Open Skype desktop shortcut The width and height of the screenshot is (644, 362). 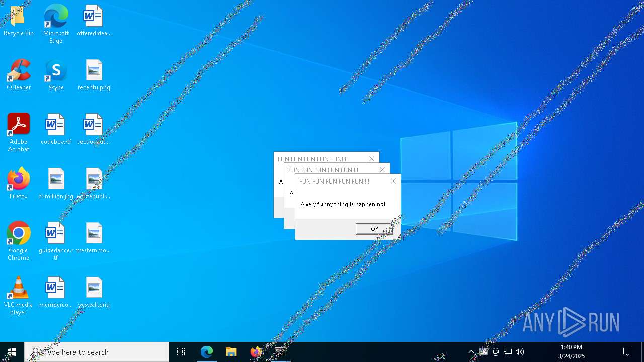(56, 75)
